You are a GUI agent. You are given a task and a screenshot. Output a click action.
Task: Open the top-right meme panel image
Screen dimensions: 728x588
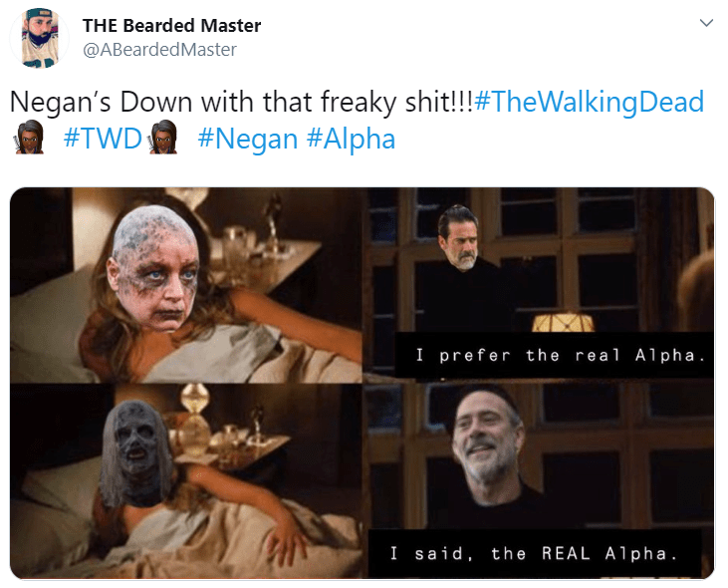click(x=541, y=285)
